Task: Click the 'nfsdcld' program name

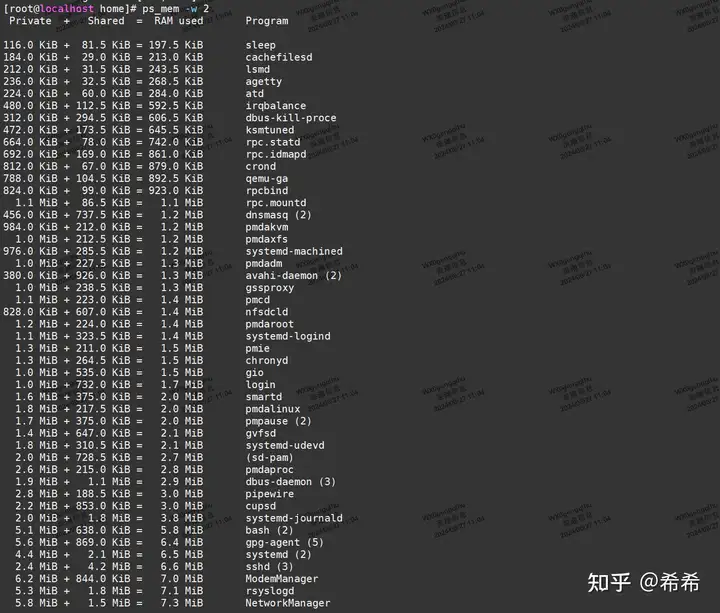Action: tap(267, 312)
